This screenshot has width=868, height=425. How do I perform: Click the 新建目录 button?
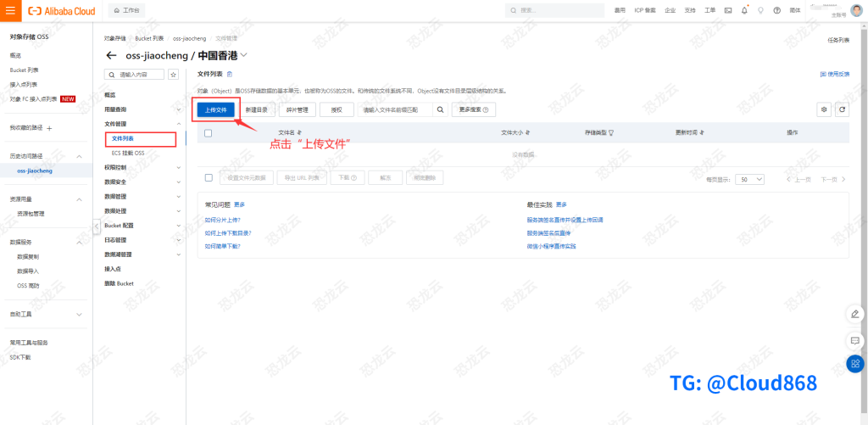coord(256,109)
